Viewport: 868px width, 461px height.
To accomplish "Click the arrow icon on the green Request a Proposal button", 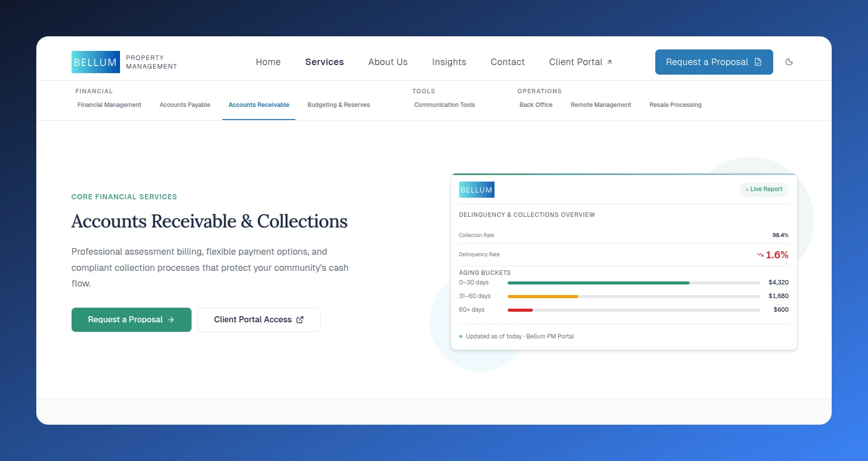I will pyautogui.click(x=171, y=320).
